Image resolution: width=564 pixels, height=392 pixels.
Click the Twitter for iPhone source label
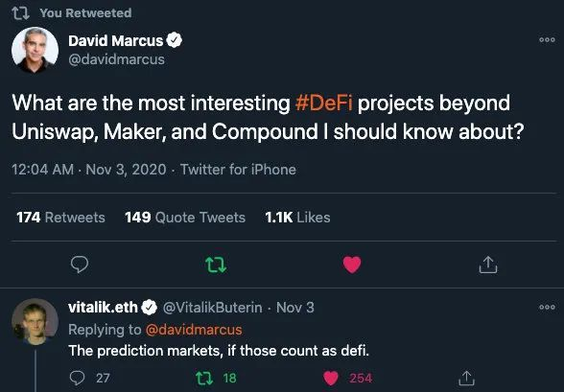238,170
